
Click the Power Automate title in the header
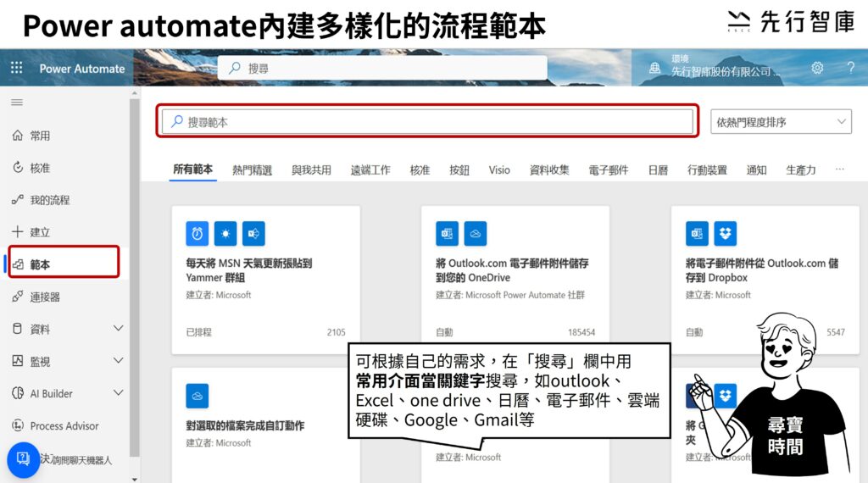pos(82,69)
